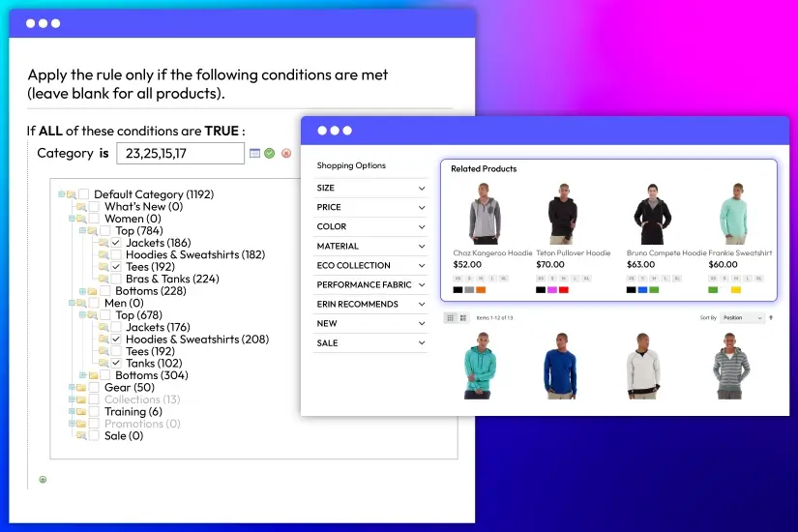
Task: Expand the PERFORMANCE FABRIC filter
Action: (370, 284)
